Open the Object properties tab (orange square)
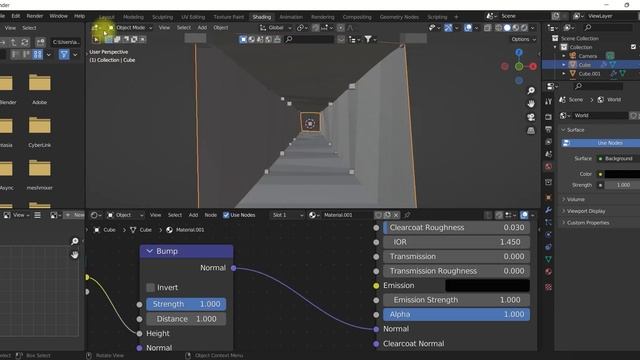This screenshot has height=360, width=640. pos(548,198)
